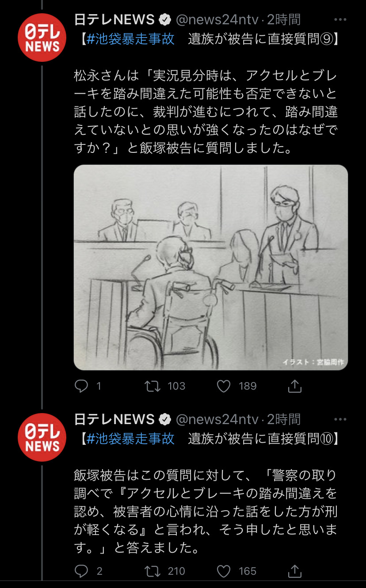Like the second tweet with 165 likes

click(224, 571)
